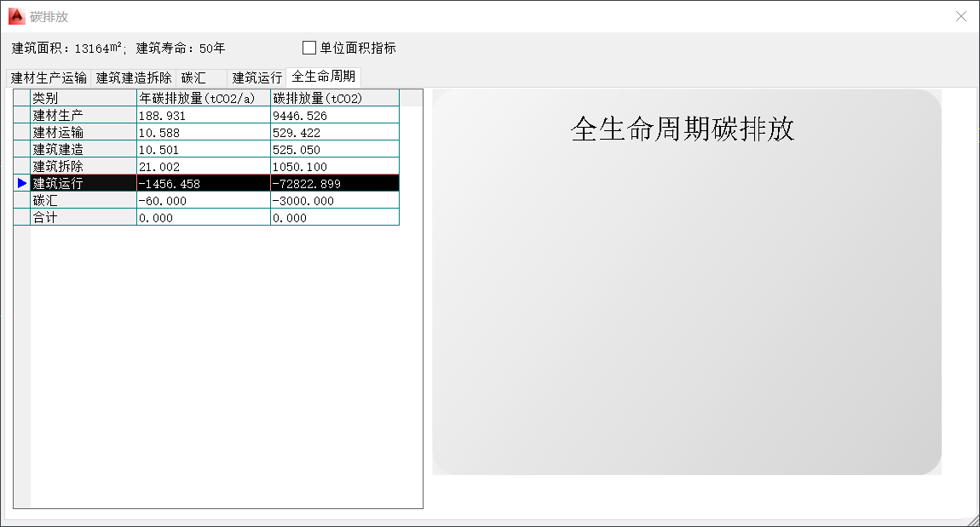
Task: Click the 建筑拆除 row label
Action: (83, 166)
